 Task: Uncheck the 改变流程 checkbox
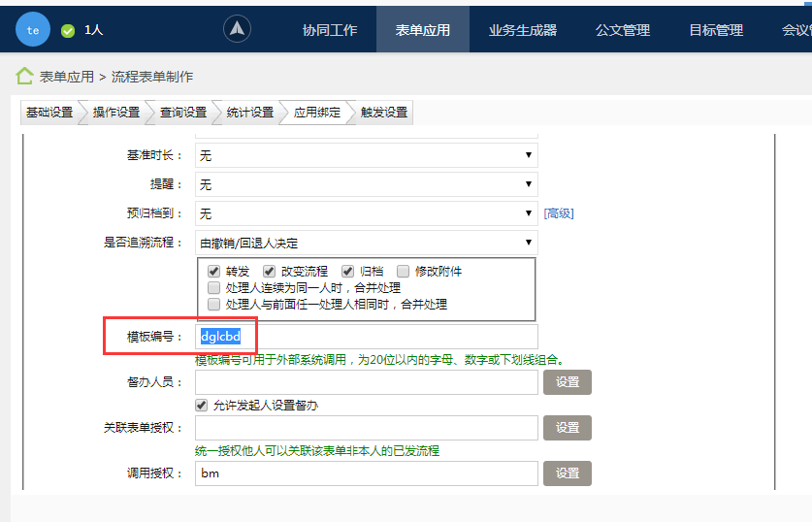[x=269, y=271]
